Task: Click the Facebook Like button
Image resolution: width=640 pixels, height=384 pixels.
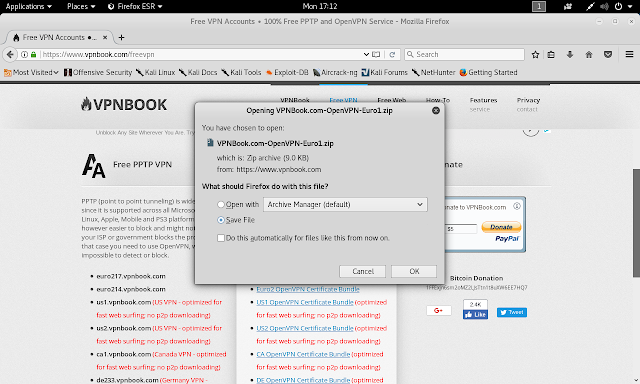Action: click(475, 315)
